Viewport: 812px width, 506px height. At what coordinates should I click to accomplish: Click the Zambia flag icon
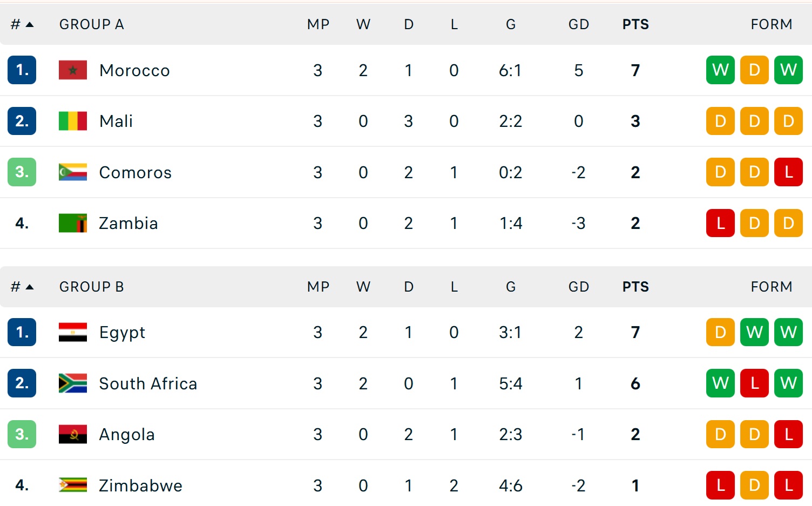click(73, 223)
